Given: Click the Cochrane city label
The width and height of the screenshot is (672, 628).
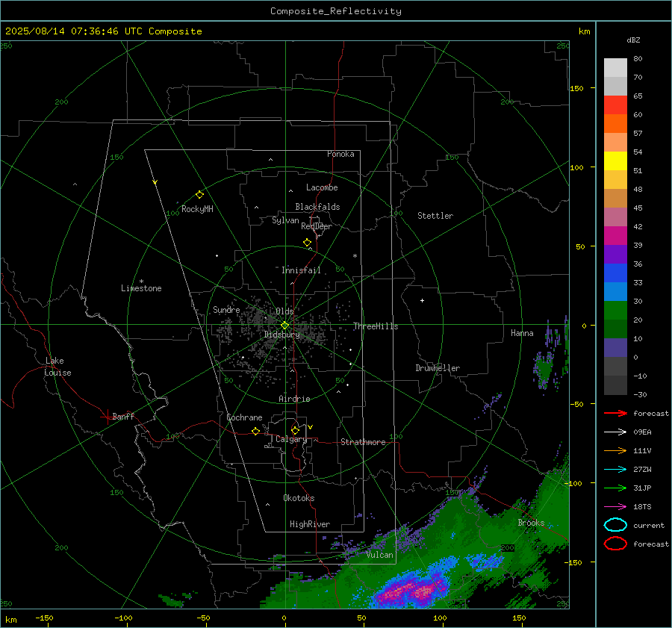Looking at the screenshot, I should 244,417.
